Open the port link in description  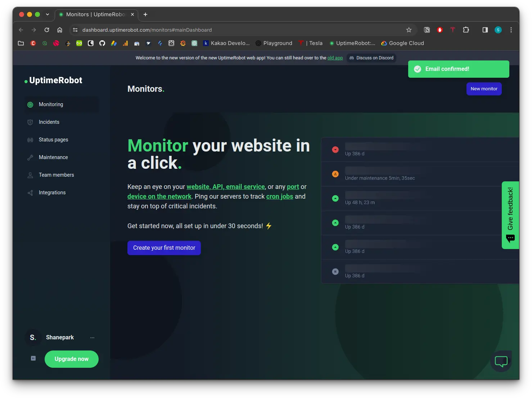pos(293,187)
